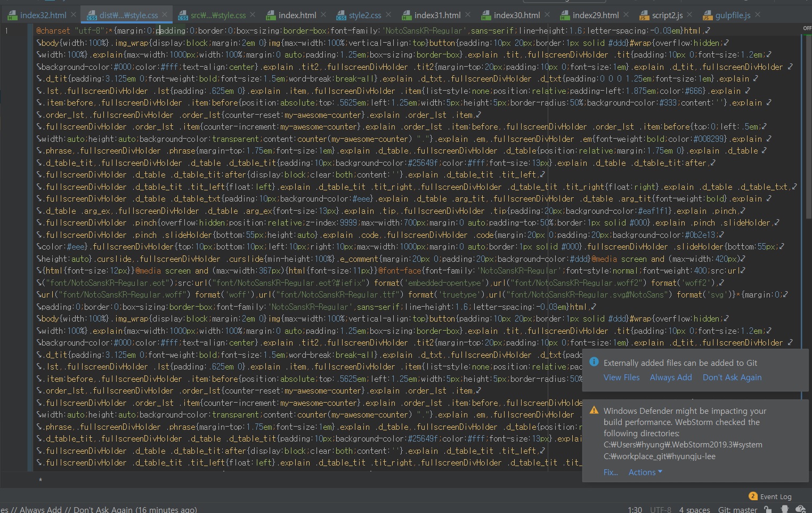The width and height of the screenshot is (812, 513).
Task: Open Git: master branch menu
Action: [737, 510]
